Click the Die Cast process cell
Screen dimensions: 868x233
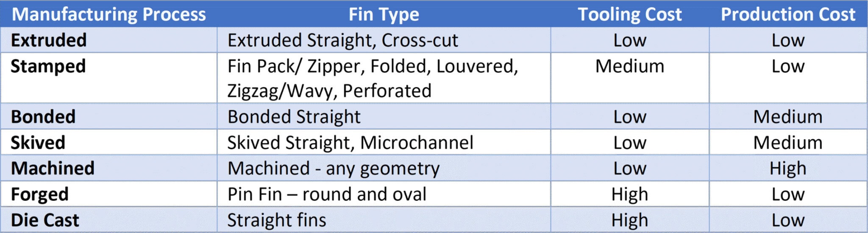pos(45,220)
